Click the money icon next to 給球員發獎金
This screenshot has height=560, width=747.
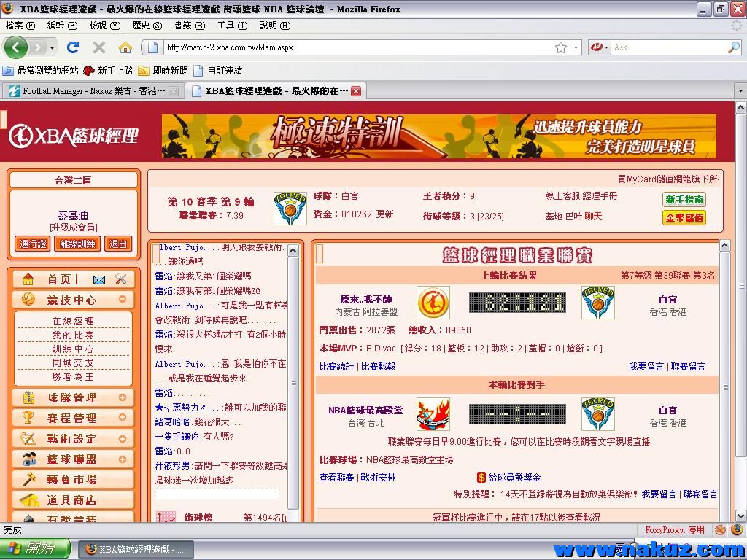click(481, 477)
